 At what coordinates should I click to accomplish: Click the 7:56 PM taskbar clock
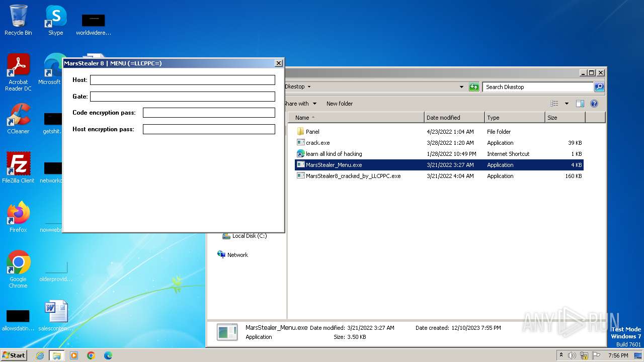618,355
